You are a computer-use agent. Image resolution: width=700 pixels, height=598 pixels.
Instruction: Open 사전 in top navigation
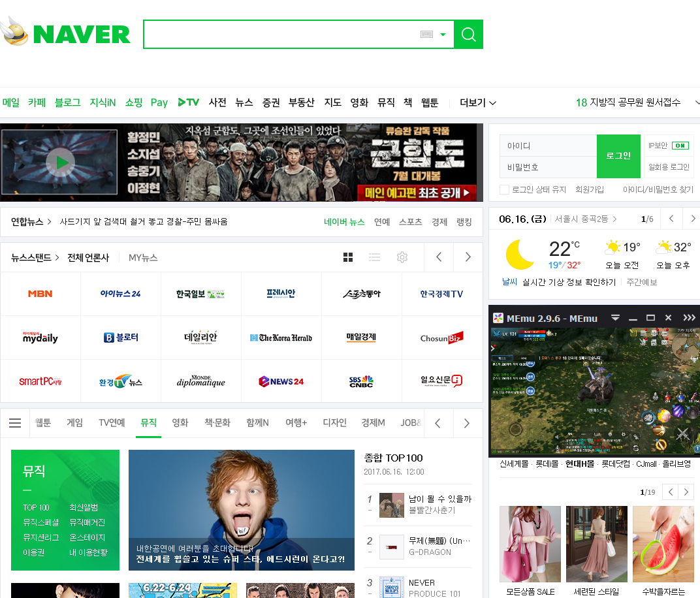217,102
